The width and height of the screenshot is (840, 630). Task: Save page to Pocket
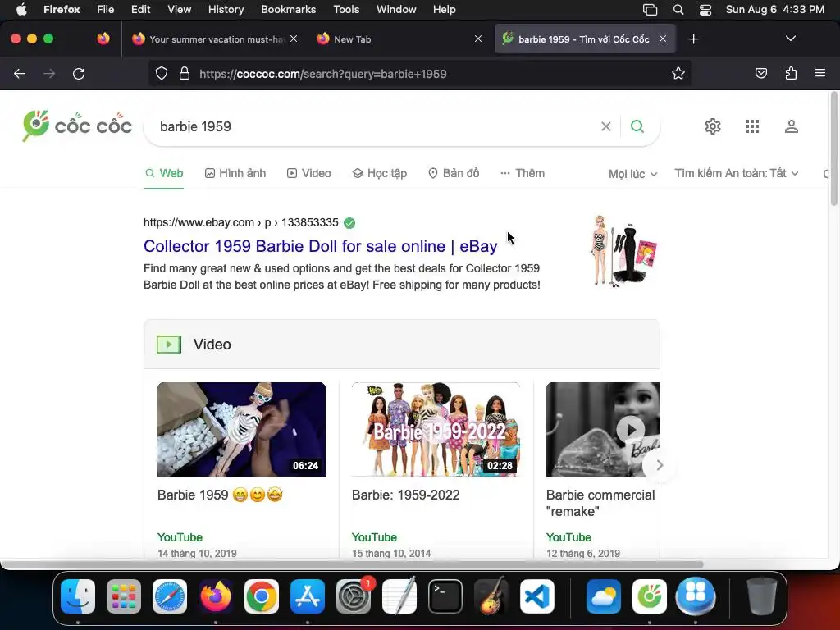(760, 73)
